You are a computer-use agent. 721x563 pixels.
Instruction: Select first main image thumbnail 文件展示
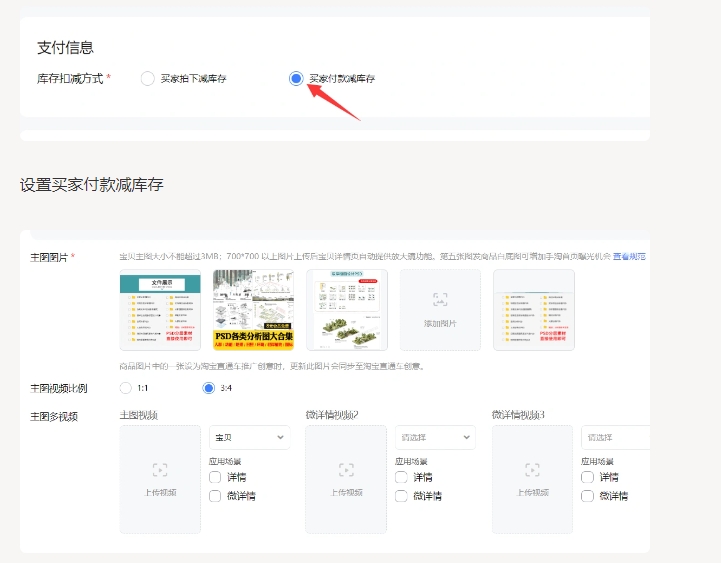[x=160, y=310]
